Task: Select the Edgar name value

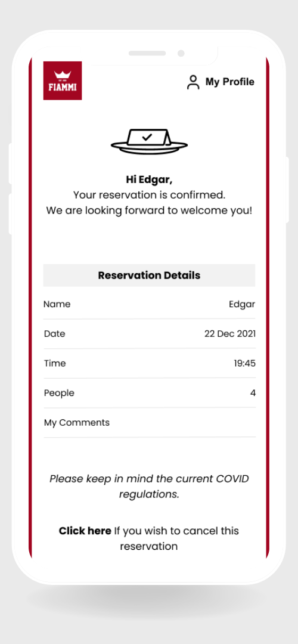Action: (x=242, y=305)
